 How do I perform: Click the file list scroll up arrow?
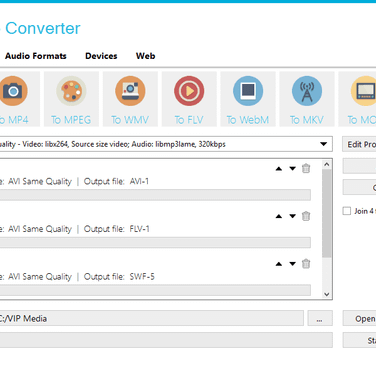point(327,164)
